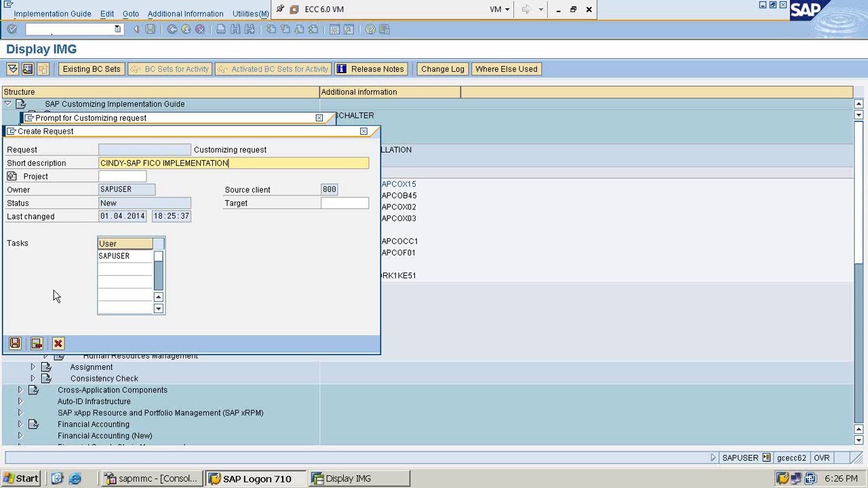Click the Tasks table scroll down arrow
This screenshot has width=868, height=488.
[159, 308]
